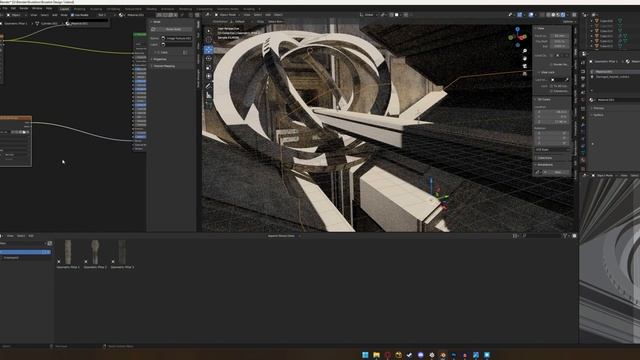The image size is (640, 360).
Task: Click the red X axis on navigation gizmo
Action: tap(521, 38)
